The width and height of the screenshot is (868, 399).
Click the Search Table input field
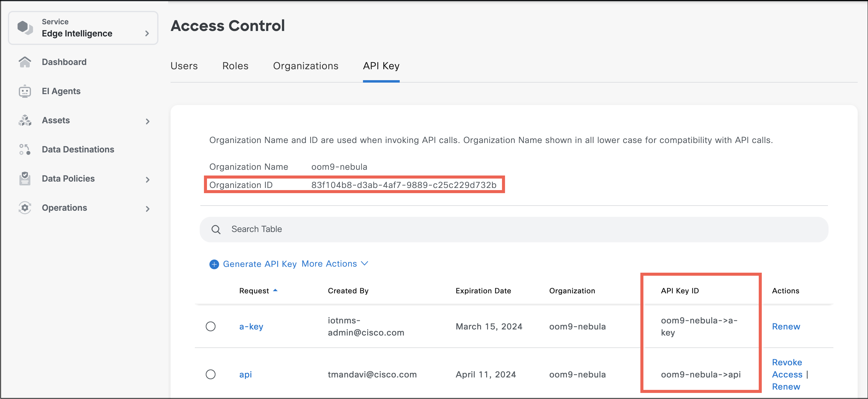point(514,230)
